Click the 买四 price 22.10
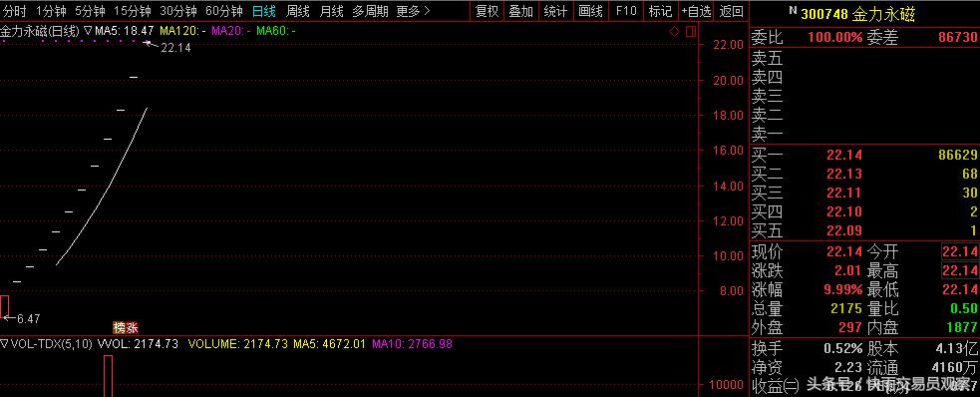Screen dimensions: 980x397 click(843, 211)
